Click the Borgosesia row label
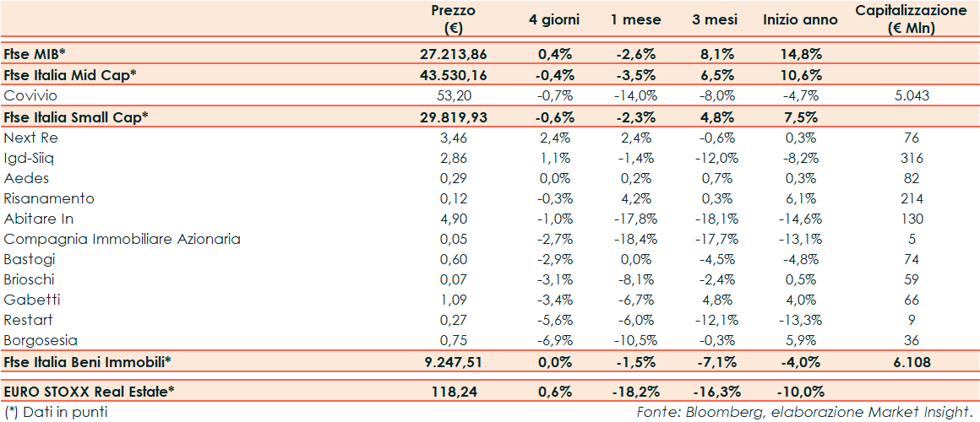 41,341
